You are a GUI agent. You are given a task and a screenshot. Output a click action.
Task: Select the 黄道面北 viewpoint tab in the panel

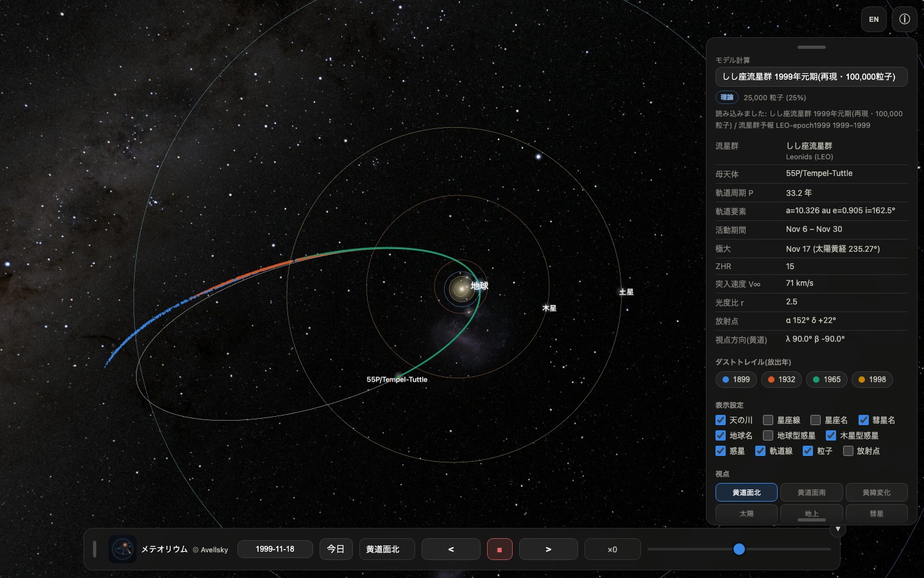coord(746,493)
